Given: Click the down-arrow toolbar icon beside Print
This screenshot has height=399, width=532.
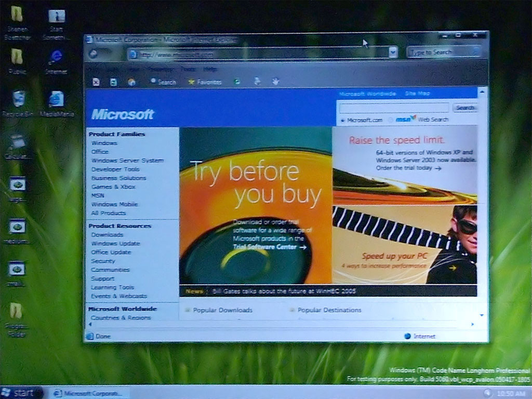Looking at the screenshot, I should coord(275,81).
